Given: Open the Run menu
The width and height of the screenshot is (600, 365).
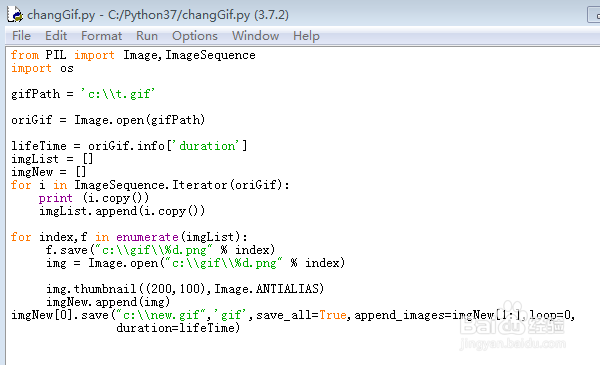Looking at the screenshot, I should (x=147, y=36).
